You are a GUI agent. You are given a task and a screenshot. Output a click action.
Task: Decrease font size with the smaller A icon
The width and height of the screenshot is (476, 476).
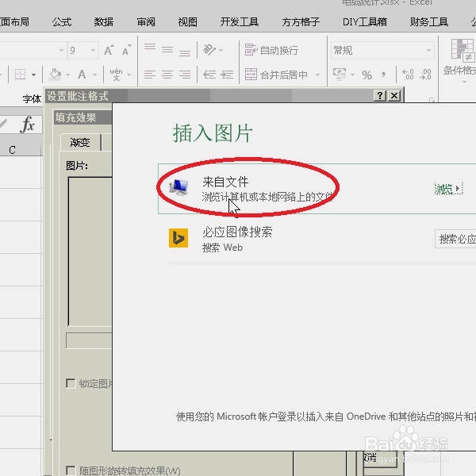tap(127, 50)
